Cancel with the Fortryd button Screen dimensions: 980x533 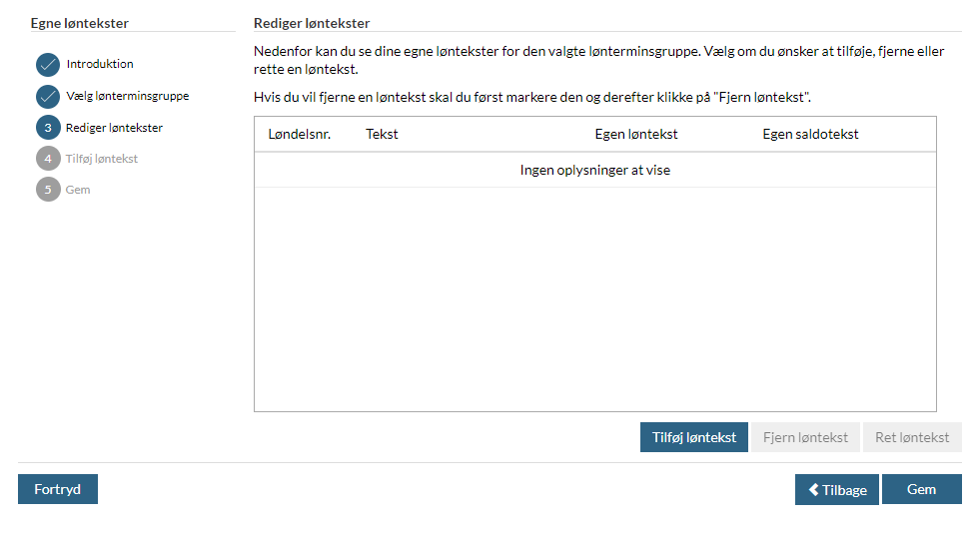pyautogui.click(x=58, y=489)
